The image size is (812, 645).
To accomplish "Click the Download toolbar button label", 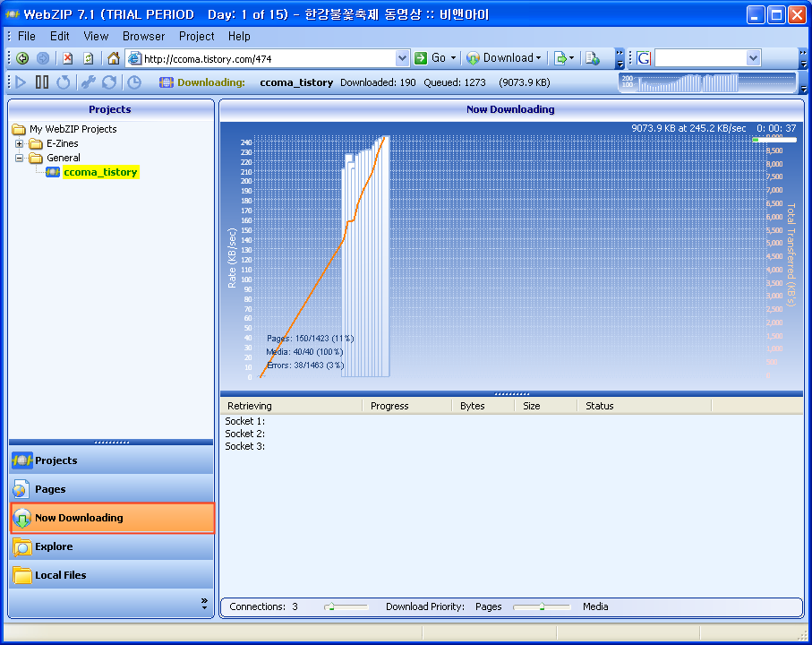I will (508, 58).
